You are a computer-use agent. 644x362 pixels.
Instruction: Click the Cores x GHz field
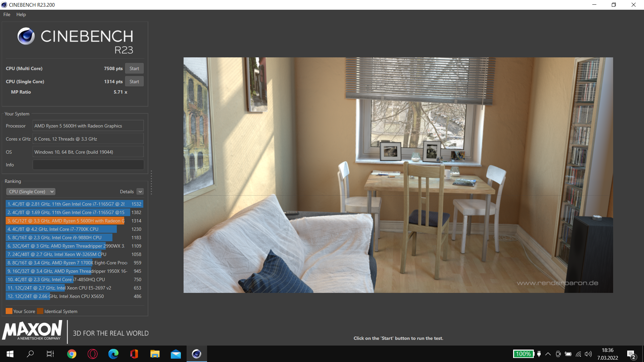(88, 139)
